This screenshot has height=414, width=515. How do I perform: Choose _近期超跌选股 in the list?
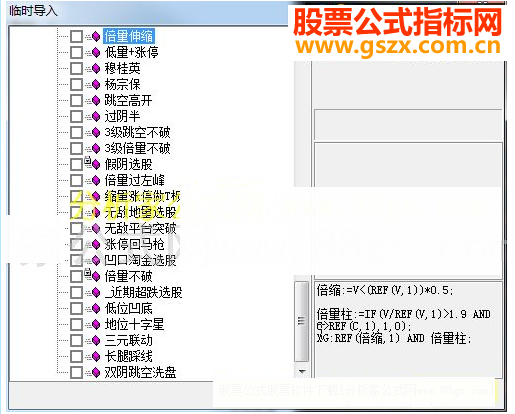[x=143, y=292]
